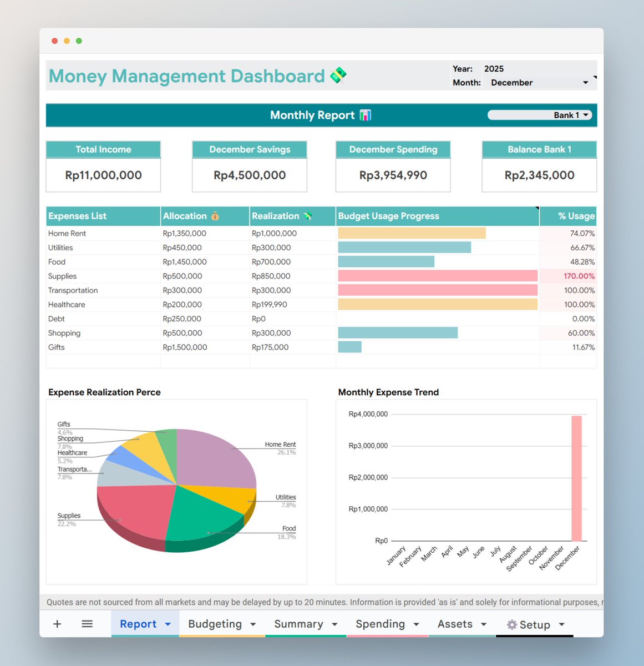Click the gear icon on the Setup tab
This screenshot has width=644, height=666.
click(x=511, y=624)
